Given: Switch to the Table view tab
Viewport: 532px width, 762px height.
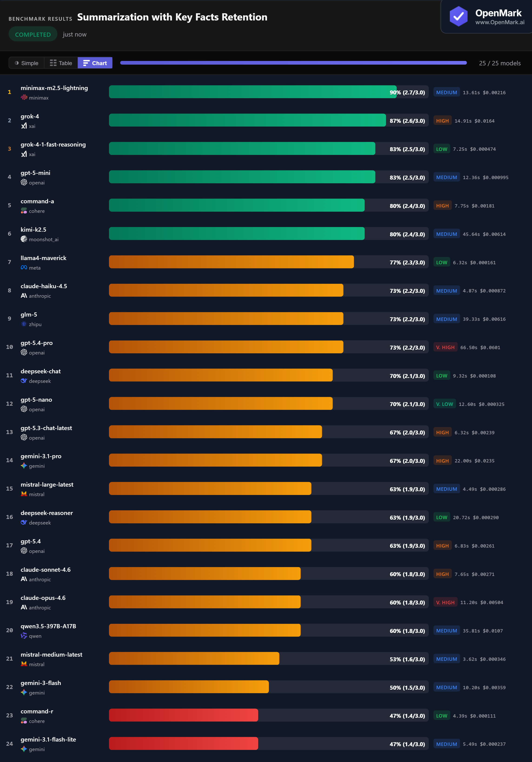Looking at the screenshot, I should pyautogui.click(x=61, y=63).
